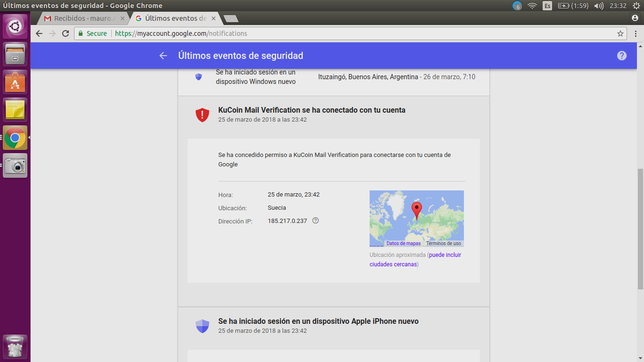The image size is (644, 362).
Task: Click the red warning shield for KuCoin
Action: click(x=202, y=115)
